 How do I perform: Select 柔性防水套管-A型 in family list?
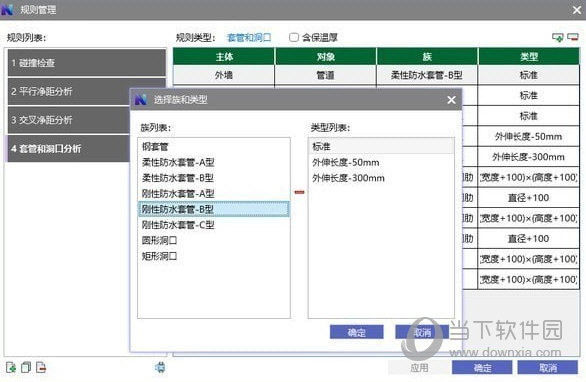tap(214, 162)
